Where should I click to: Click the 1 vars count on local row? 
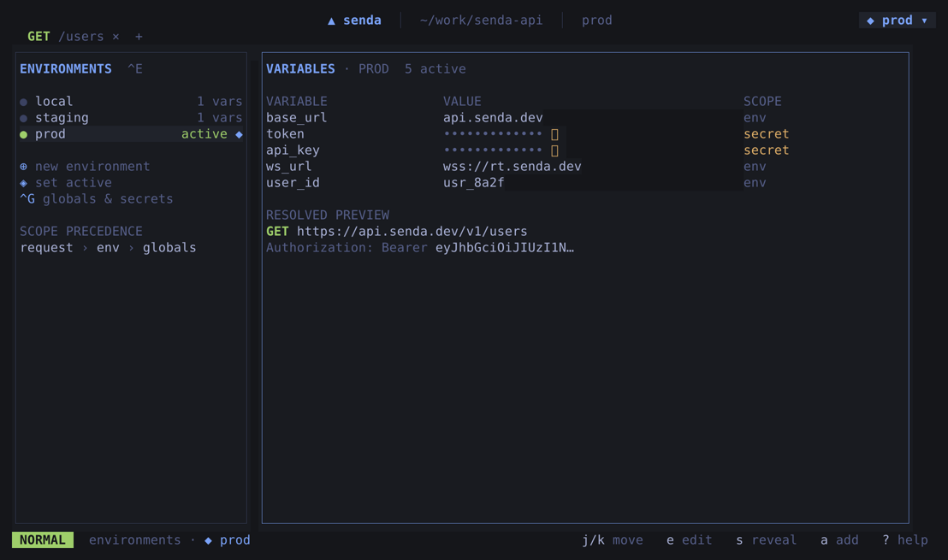click(x=220, y=102)
